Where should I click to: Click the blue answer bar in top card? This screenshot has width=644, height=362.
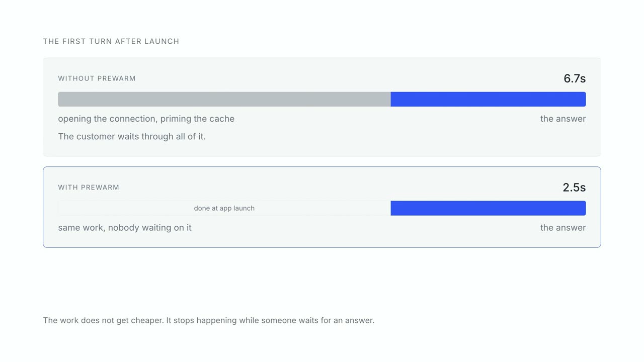[x=489, y=99]
